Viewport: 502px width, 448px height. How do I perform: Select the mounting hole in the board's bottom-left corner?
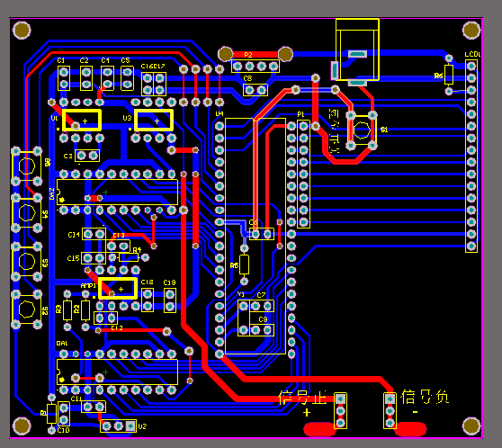point(22,426)
